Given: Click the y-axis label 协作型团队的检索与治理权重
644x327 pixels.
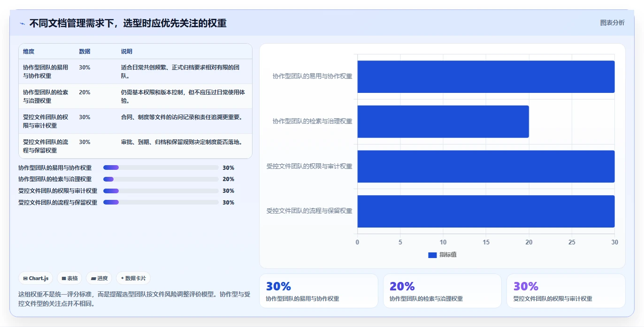Looking at the screenshot, I should [313, 122].
